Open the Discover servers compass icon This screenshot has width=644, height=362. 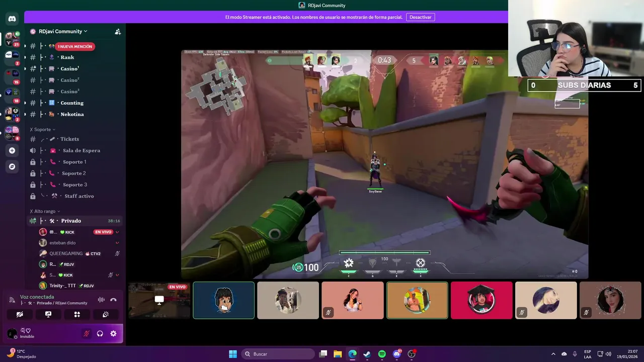click(x=12, y=166)
